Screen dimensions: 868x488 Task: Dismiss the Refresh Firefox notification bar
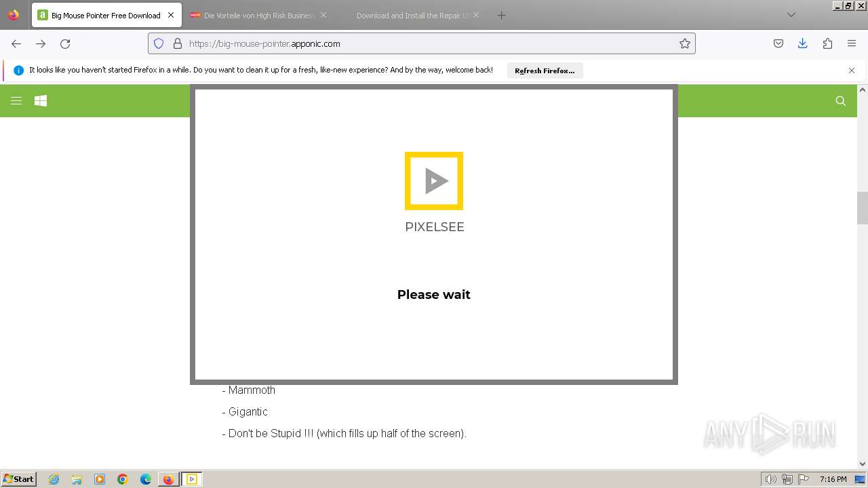pos(852,70)
